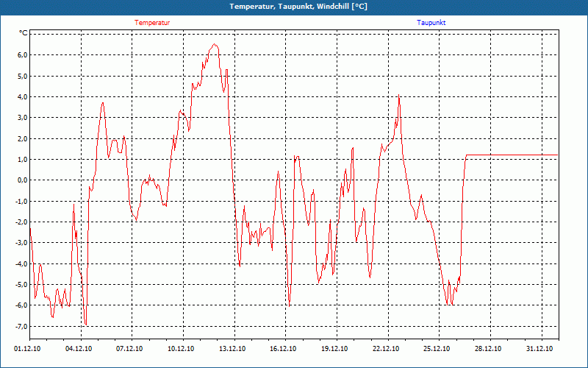Click the 10.12.10 date label
This screenshot has width=588, height=368.
click(181, 349)
